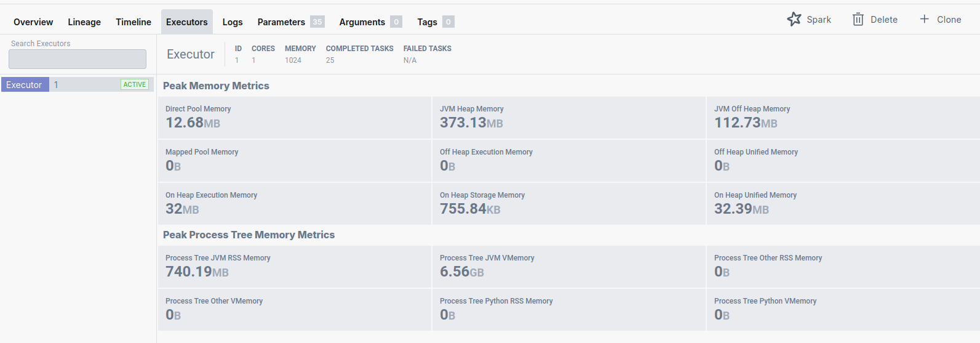Open the Tags tab
Screen dimensions: 980x343
427,22
